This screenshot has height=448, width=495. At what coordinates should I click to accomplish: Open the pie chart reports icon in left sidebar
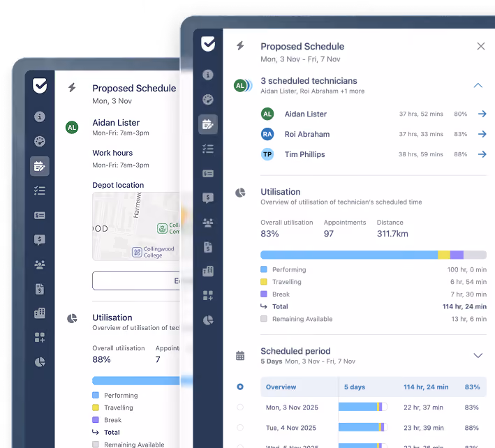tap(40, 362)
